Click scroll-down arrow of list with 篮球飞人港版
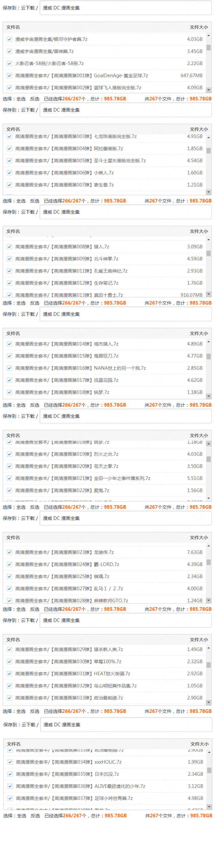214x868 pixels. 209,90
